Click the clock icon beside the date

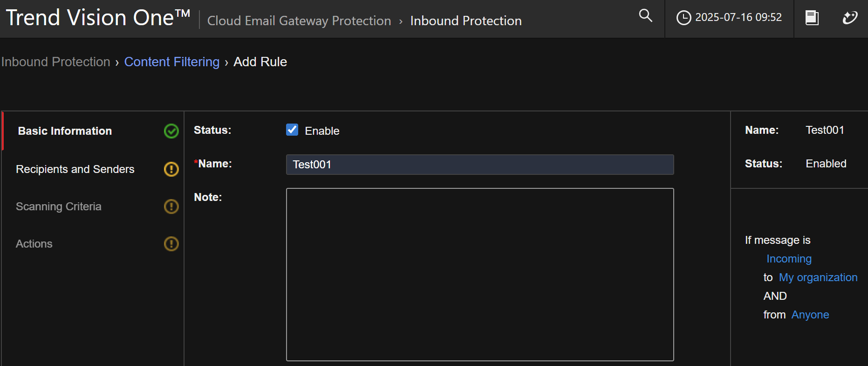pos(683,18)
